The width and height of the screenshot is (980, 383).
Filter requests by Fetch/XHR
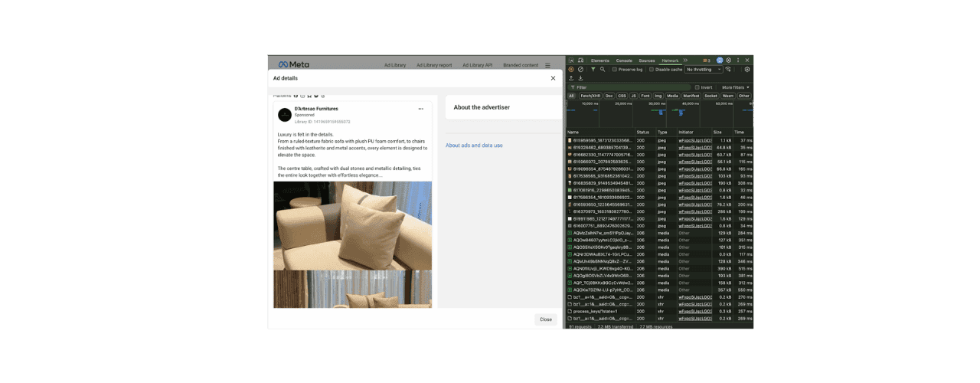[590, 96]
